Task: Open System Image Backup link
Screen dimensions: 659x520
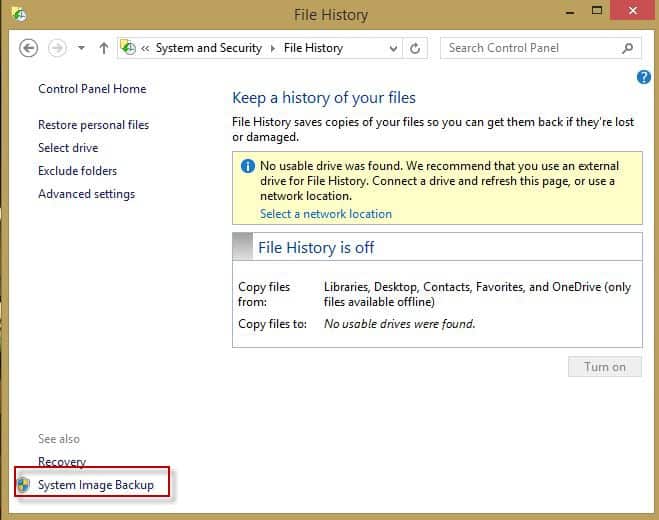Action: click(x=96, y=485)
